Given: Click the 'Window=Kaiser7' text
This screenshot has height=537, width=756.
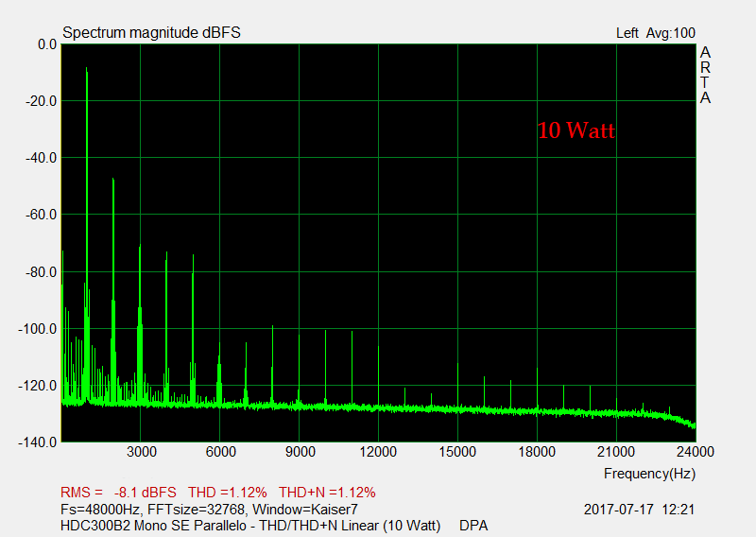Looking at the screenshot, I should pos(305,510).
